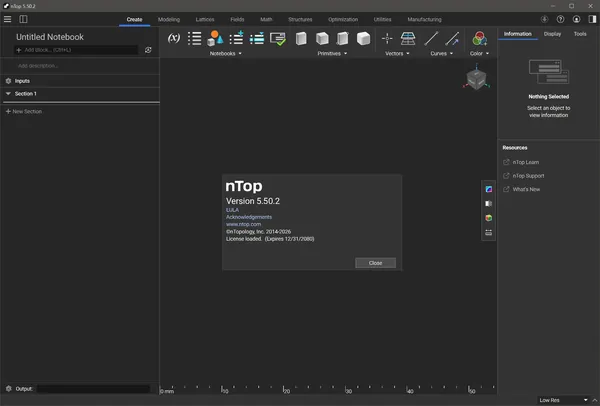Toggle the section view icon in viewport
Image resolution: width=600 pixels, height=406 pixels.
489,204
